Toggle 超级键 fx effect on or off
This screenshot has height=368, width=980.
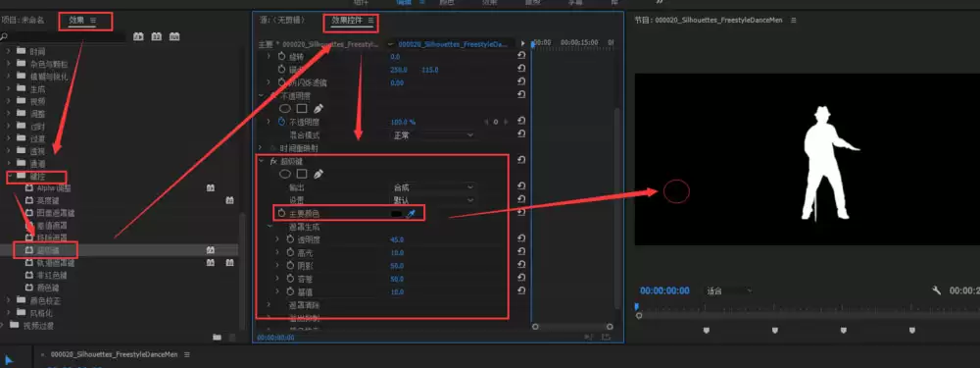(x=272, y=161)
